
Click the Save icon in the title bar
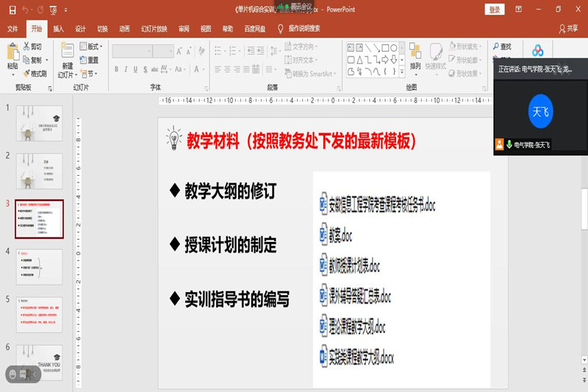[x=12, y=10]
